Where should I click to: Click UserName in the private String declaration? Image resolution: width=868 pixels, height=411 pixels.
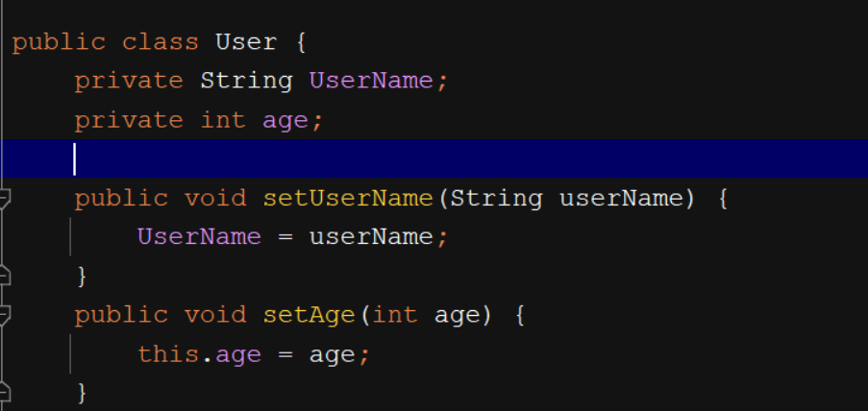[371, 81]
